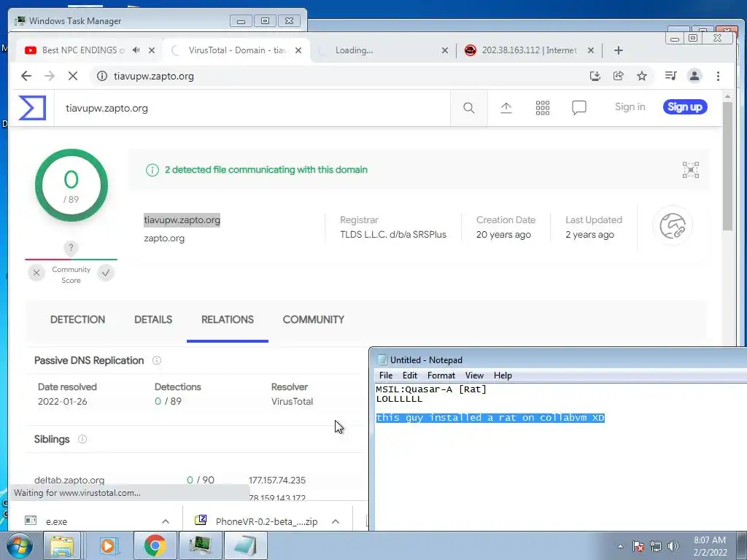
Task: Mute the YouTube tab audio icon
Action: 136,50
